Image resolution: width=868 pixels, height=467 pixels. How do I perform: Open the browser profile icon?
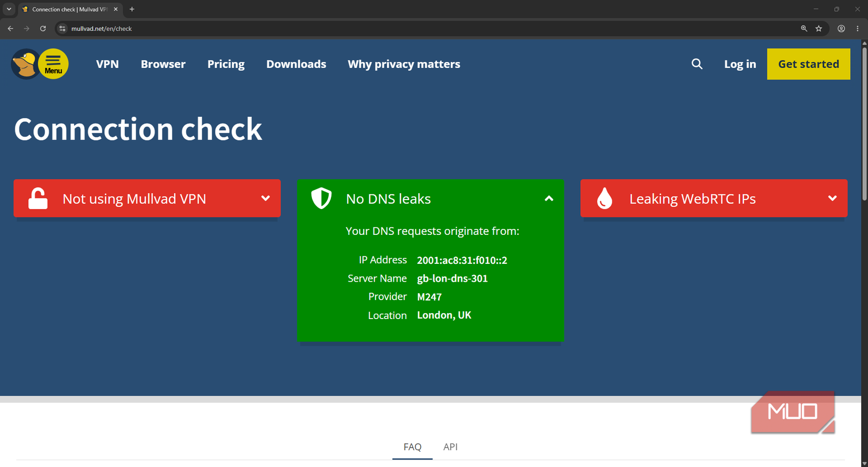click(841, 28)
